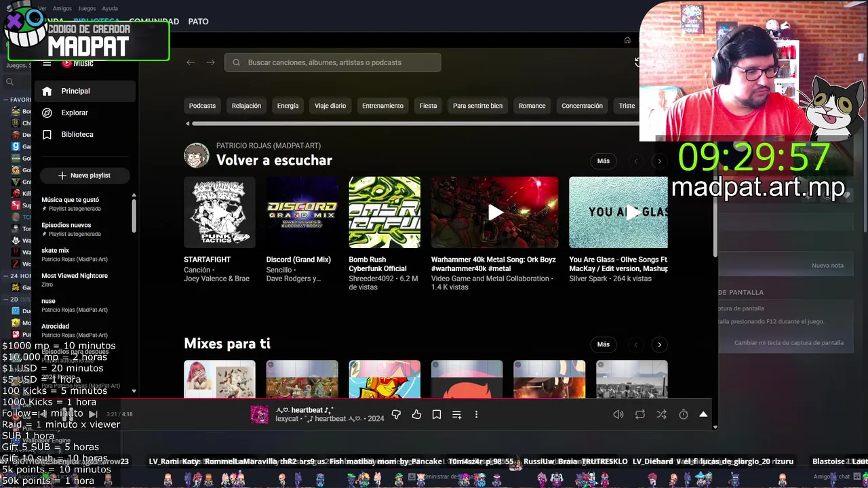Viewport: 868px width, 488px height.
Task: Open more options menu in player bar
Action: [x=476, y=414]
